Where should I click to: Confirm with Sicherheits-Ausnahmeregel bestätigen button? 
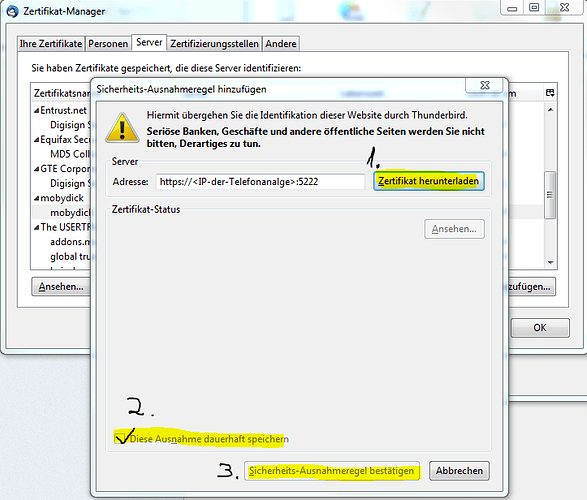coord(332,471)
